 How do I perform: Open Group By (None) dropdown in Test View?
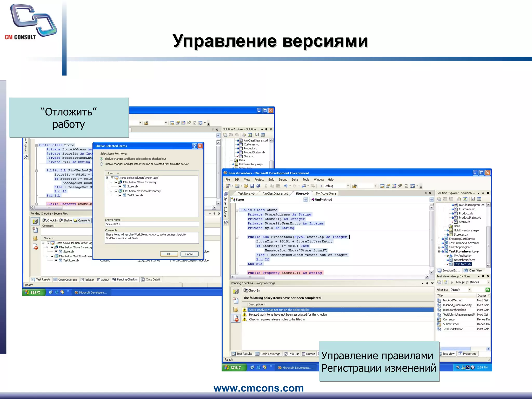click(x=488, y=282)
